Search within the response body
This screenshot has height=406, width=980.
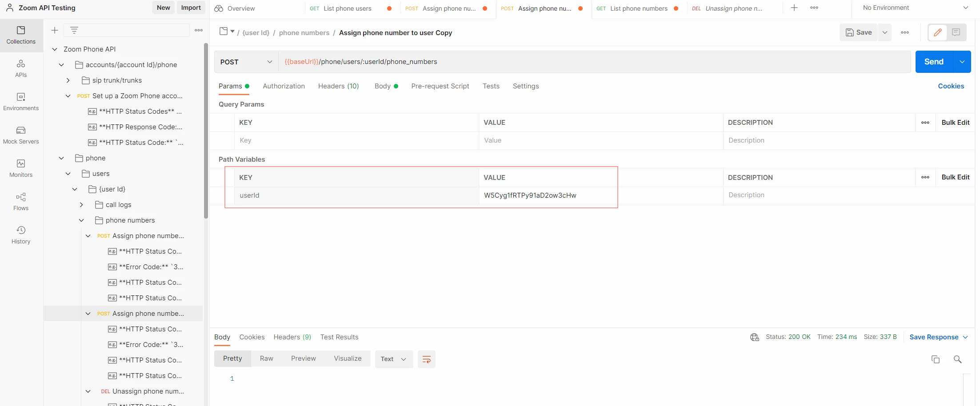(958, 359)
